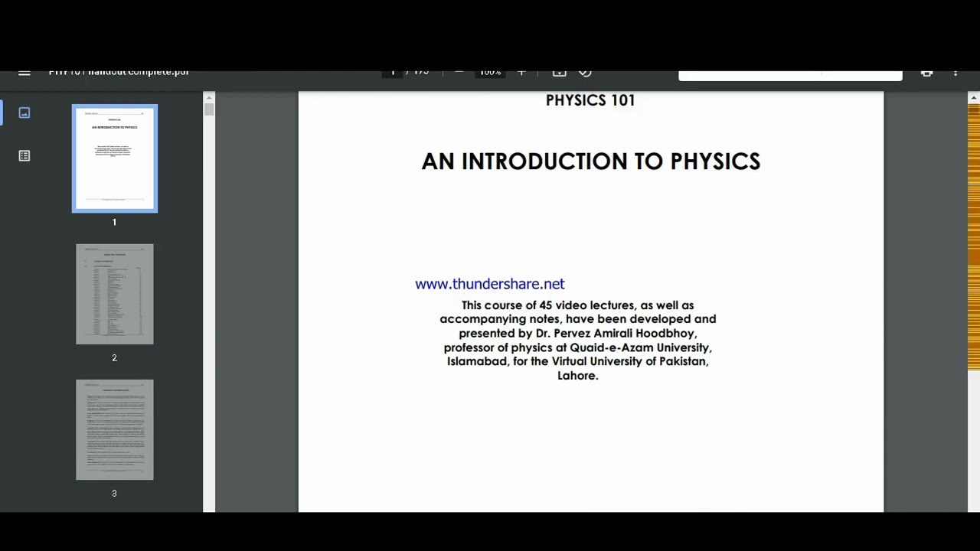The image size is (980, 551).
Task: Select the thumbnails view icon in sidebar
Action: pos(24,112)
